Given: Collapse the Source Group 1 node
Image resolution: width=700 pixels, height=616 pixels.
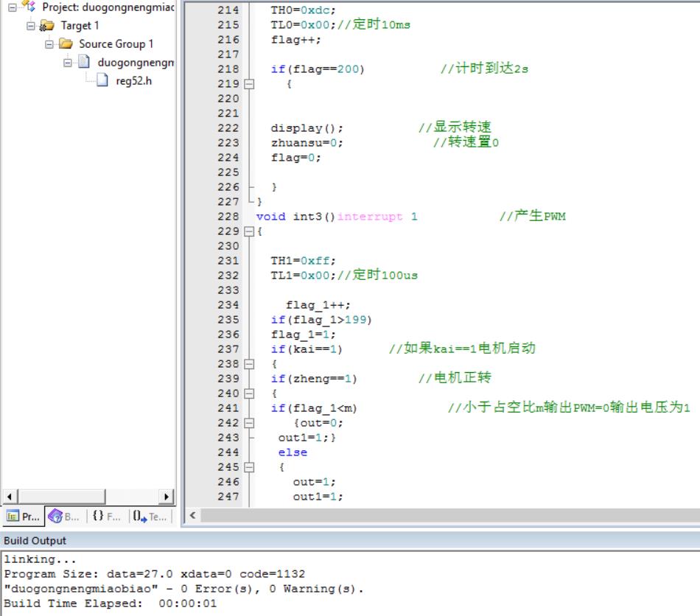Looking at the screenshot, I should point(49,43).
